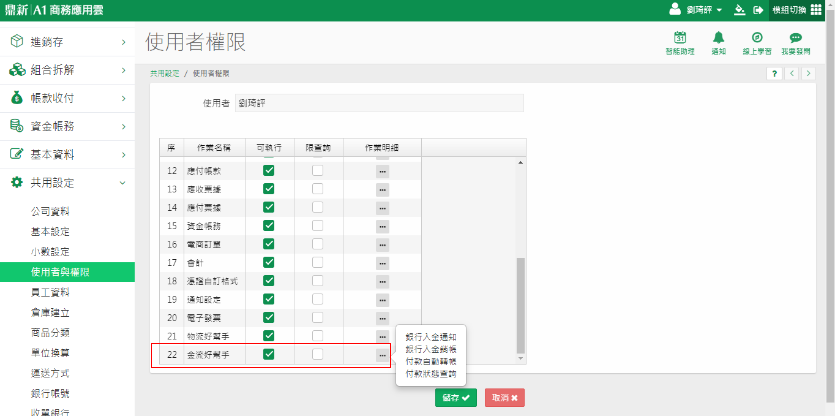836x416 pixels.
Task: Click 銀行入金通知 in the popup
Action: 431,337
